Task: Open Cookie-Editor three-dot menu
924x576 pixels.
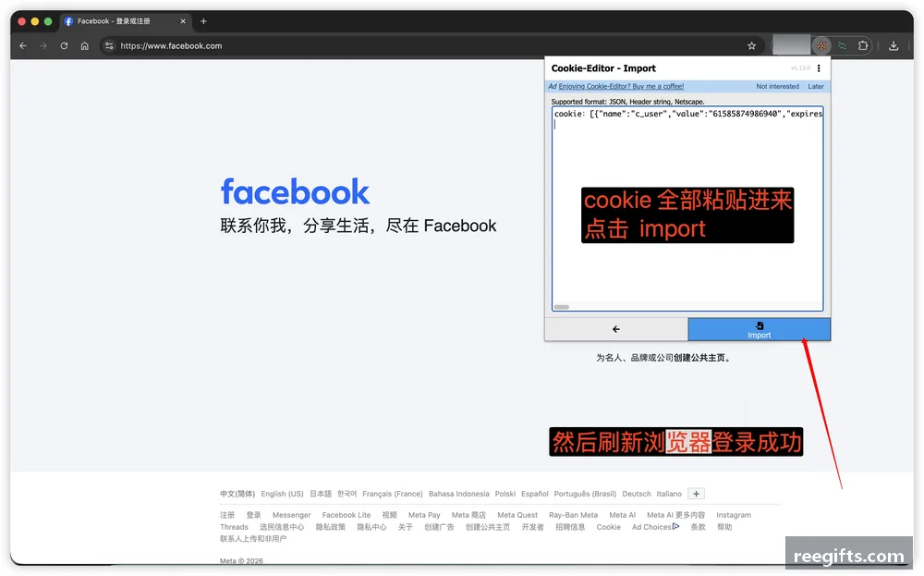Action: (819, 68)
